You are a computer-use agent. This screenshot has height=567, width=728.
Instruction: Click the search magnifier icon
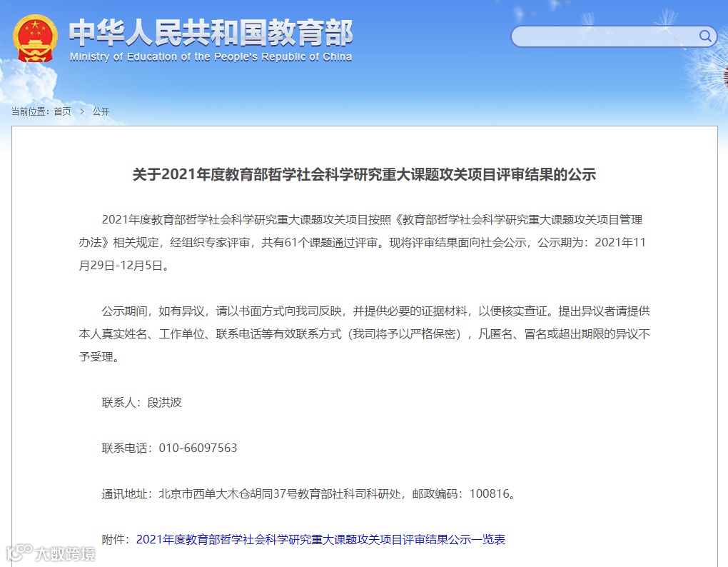704,36
